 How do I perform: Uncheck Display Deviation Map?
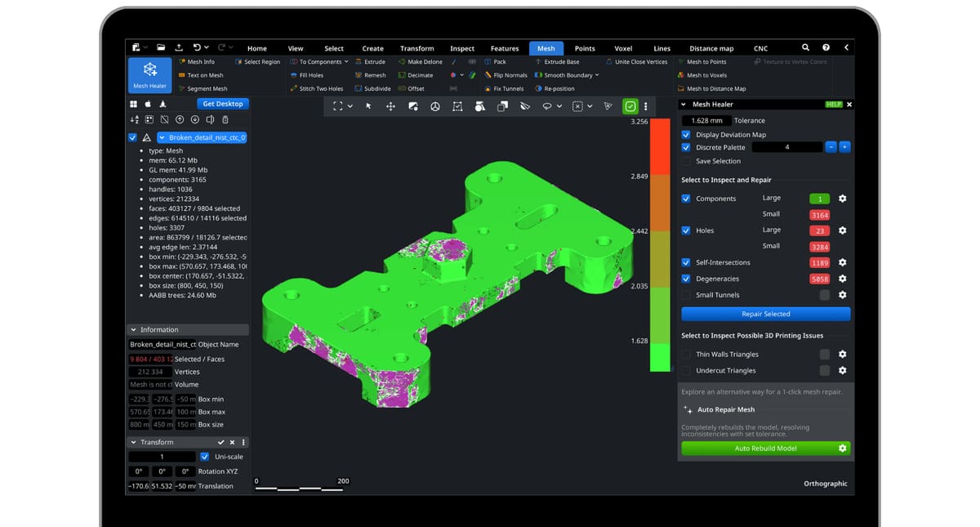pos(686,134)
